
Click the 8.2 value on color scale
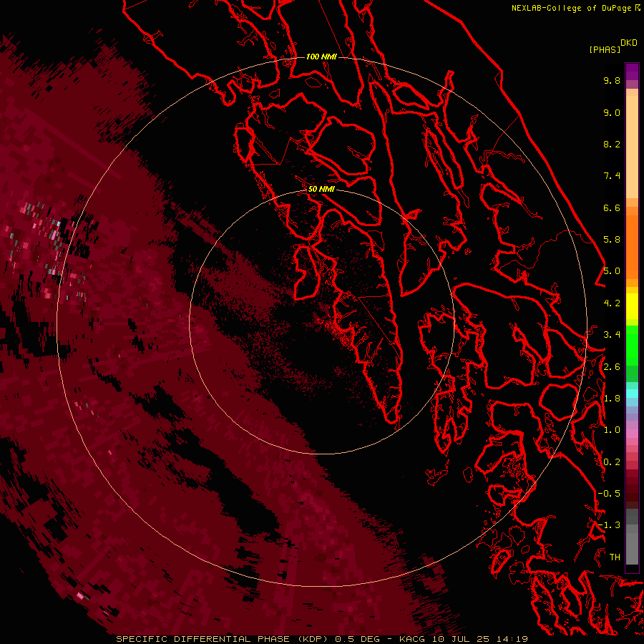[x=612, y=144]
